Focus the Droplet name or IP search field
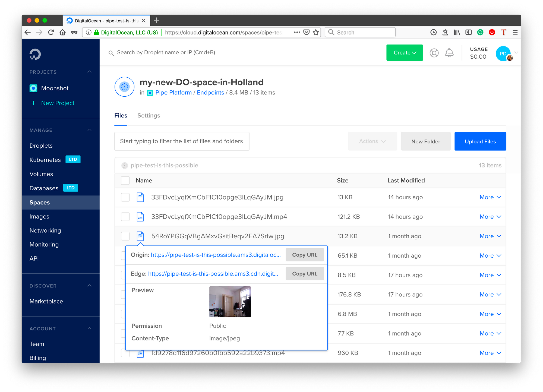This screenshot has height=392, width=543. pos(166,52)
